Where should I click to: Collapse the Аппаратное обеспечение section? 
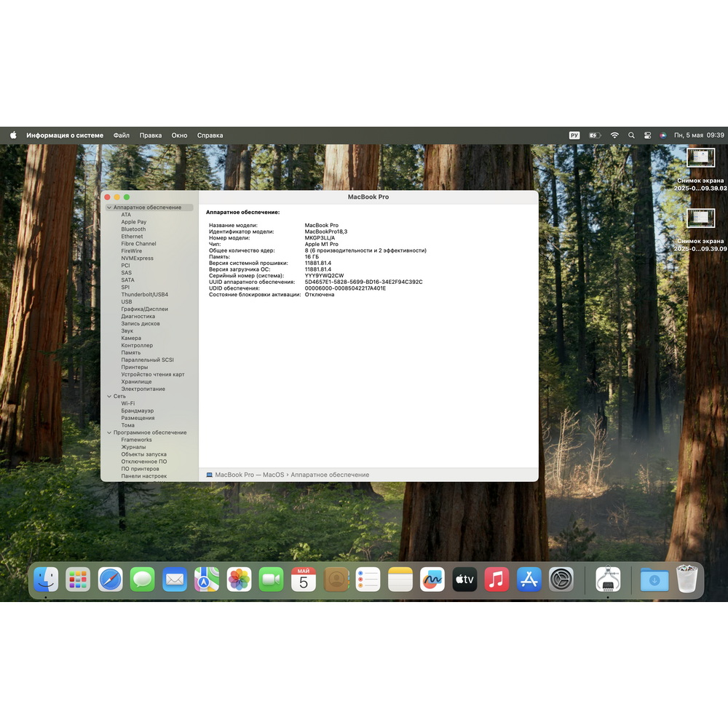click(x=109, y=207)
